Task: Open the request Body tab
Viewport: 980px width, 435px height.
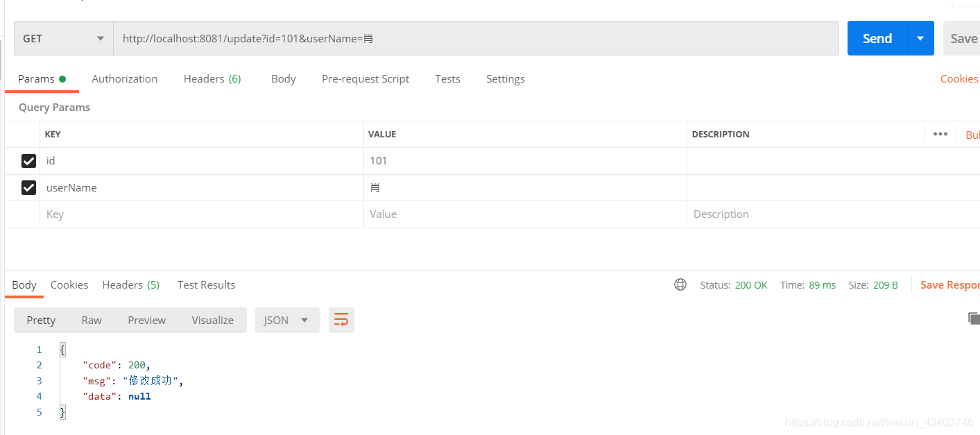Action: pos(284,78)
